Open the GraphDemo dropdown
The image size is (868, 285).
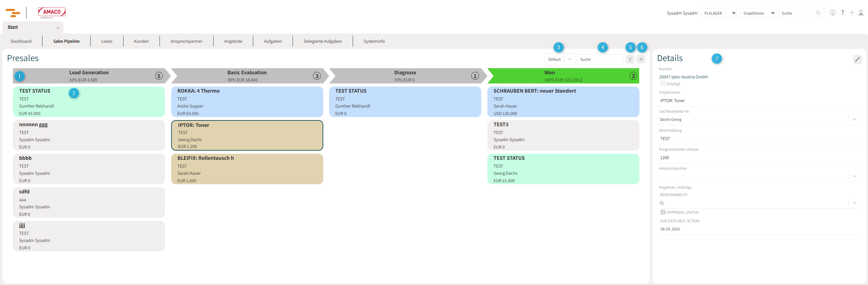click(x=757, y=13)
